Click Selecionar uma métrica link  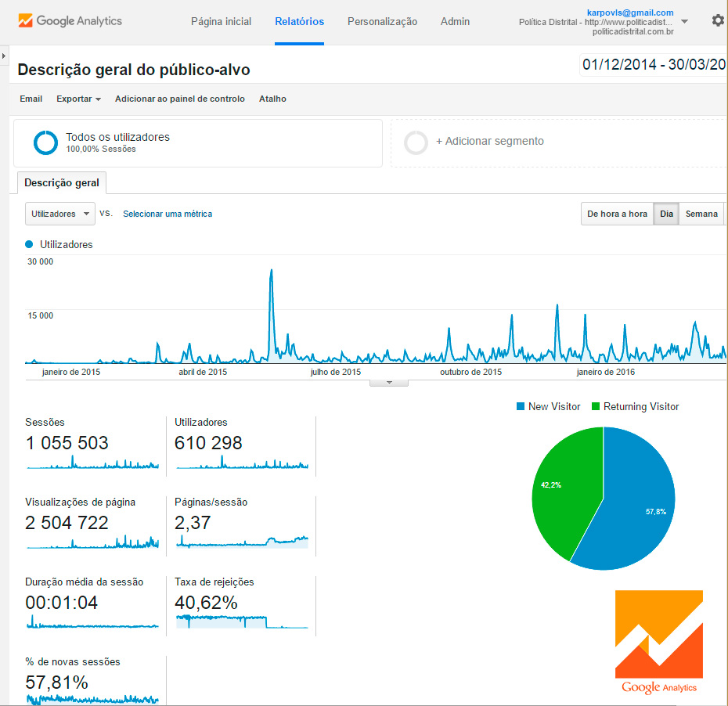(168, 214)
